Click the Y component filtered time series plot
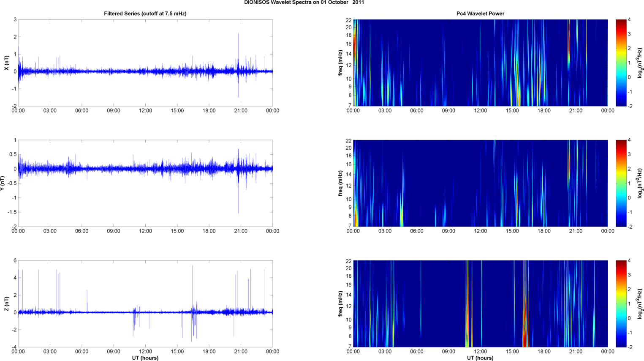The width and height of the screenshot is (644, 361). click(145, 183)
